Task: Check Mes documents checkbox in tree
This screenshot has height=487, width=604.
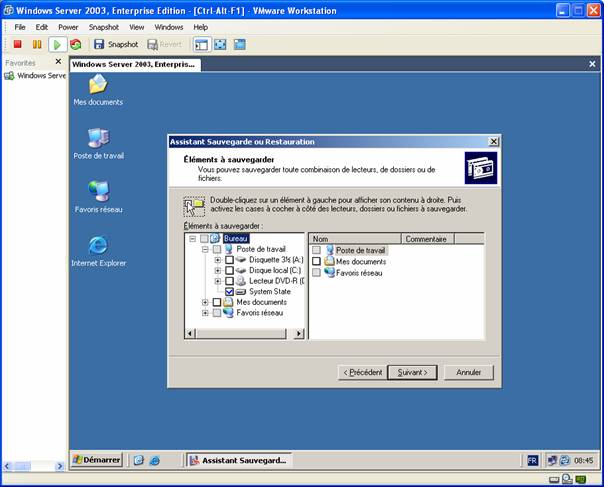Action: pos(217,302)
